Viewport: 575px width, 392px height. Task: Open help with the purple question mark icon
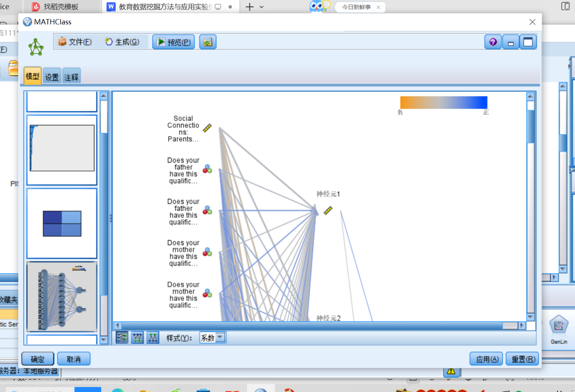click(493, 42)
